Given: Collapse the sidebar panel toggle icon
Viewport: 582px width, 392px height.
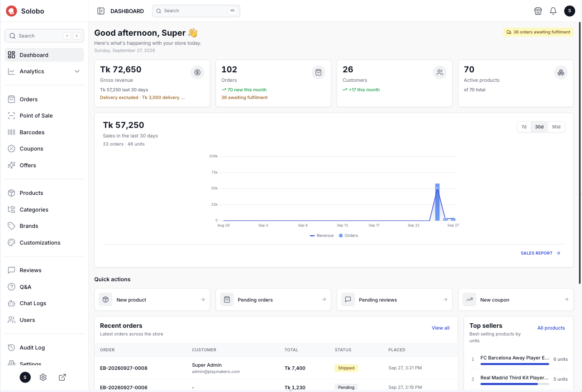Looking at the screenshot, I should [101, 11].
